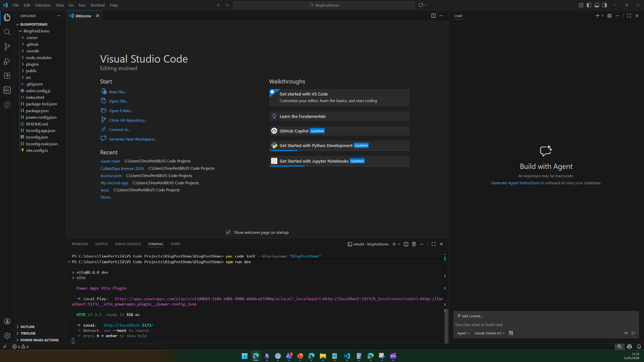
Task: Open the Terminal menu
Action: click(x=97, y=5)
